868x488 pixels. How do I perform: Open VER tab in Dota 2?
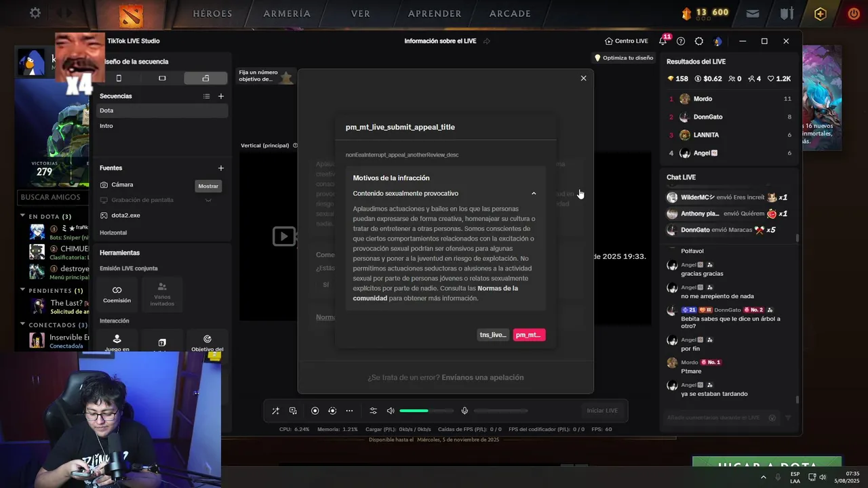click(x=361, y=14)
